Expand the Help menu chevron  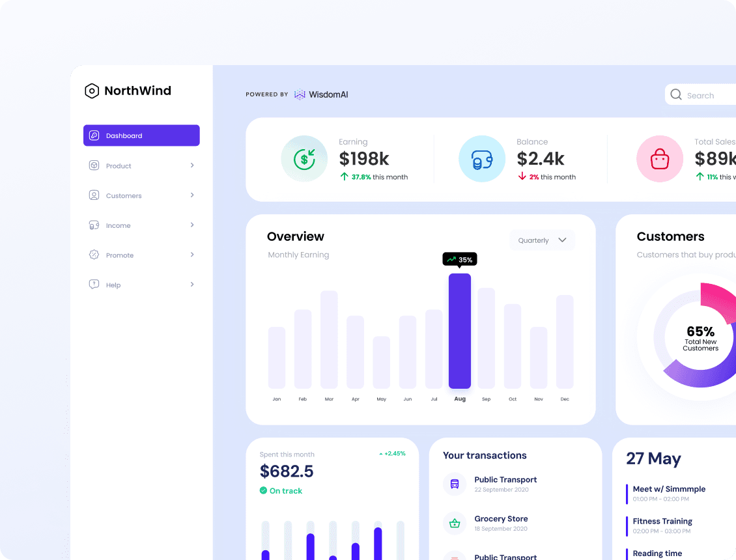click(x=192, y=285)
